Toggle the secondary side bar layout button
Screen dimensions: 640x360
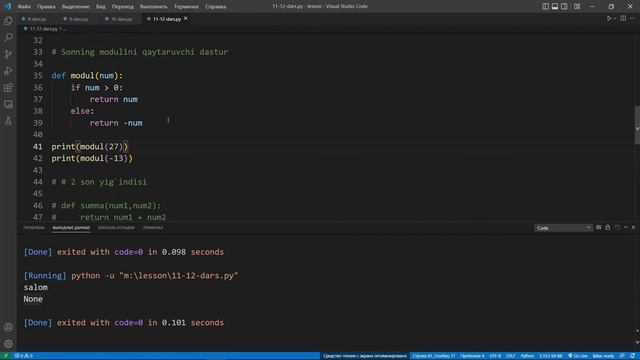click(564, 6)
